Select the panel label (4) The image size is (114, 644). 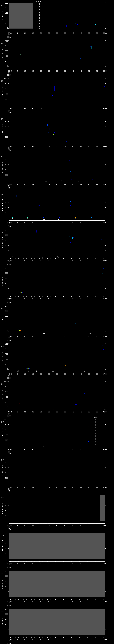[x=2, y=119]
